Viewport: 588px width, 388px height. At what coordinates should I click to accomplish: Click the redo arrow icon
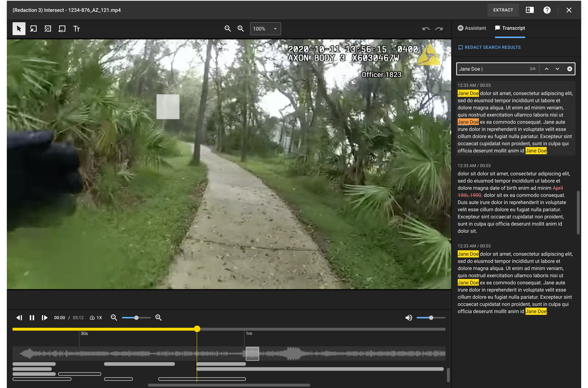pos(439,29)
